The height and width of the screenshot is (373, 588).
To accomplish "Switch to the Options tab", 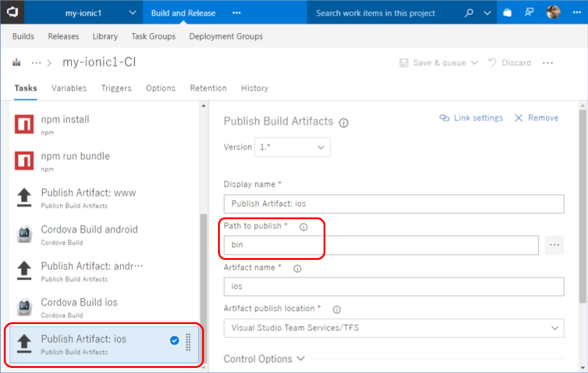I will (x=160, y=88).
